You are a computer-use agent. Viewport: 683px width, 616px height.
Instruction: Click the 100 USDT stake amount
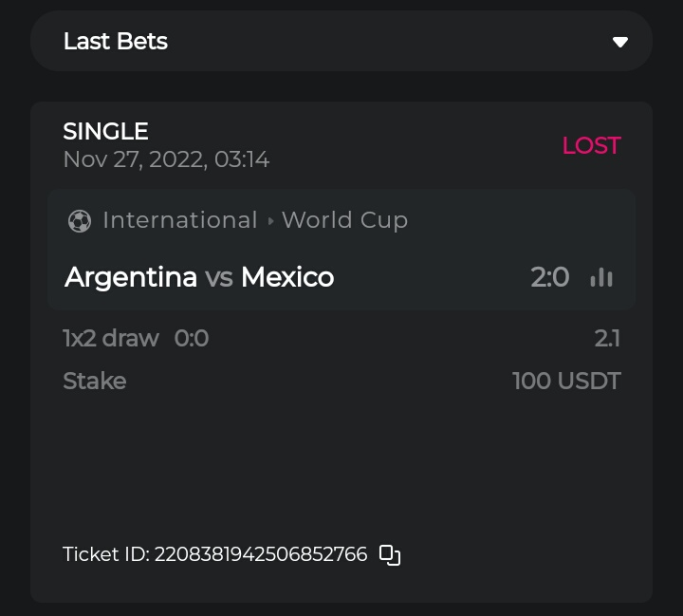coord(566,382)
